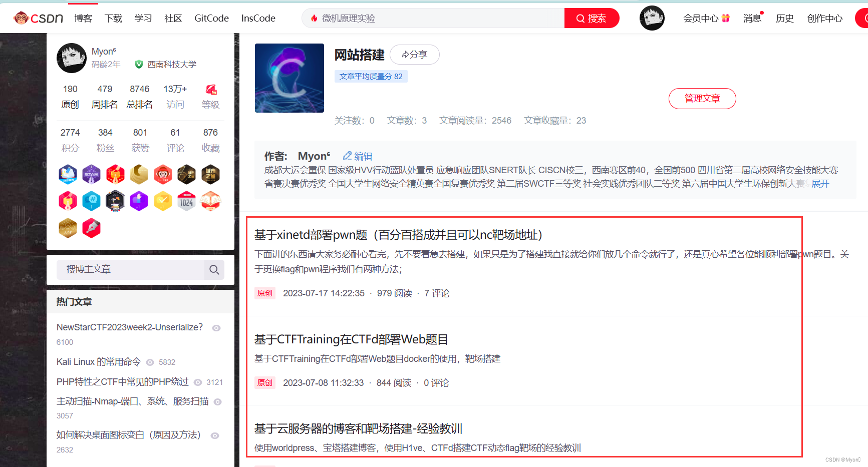Viewport: 868px width, 467px height.
Task: Click the gift icon beside 会员中心
Action: click(x=725, y=18)
